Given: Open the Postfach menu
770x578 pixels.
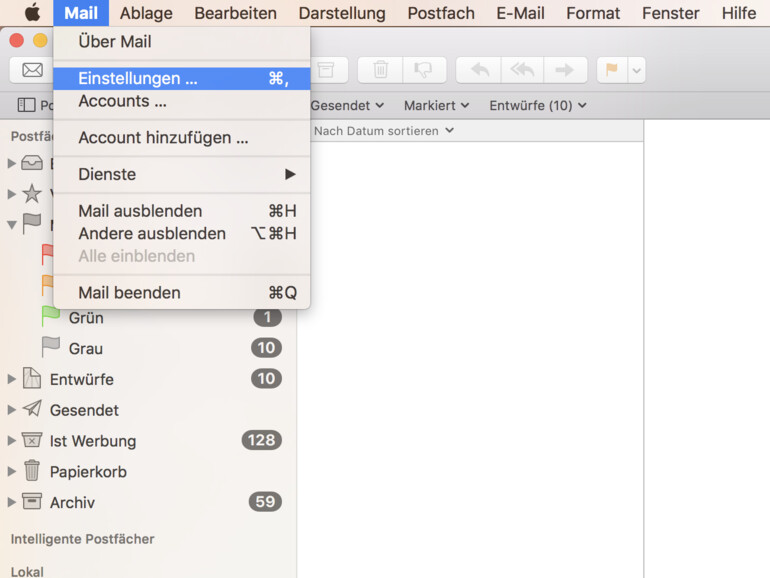Looking at the screenshot, I should (441, 13).
